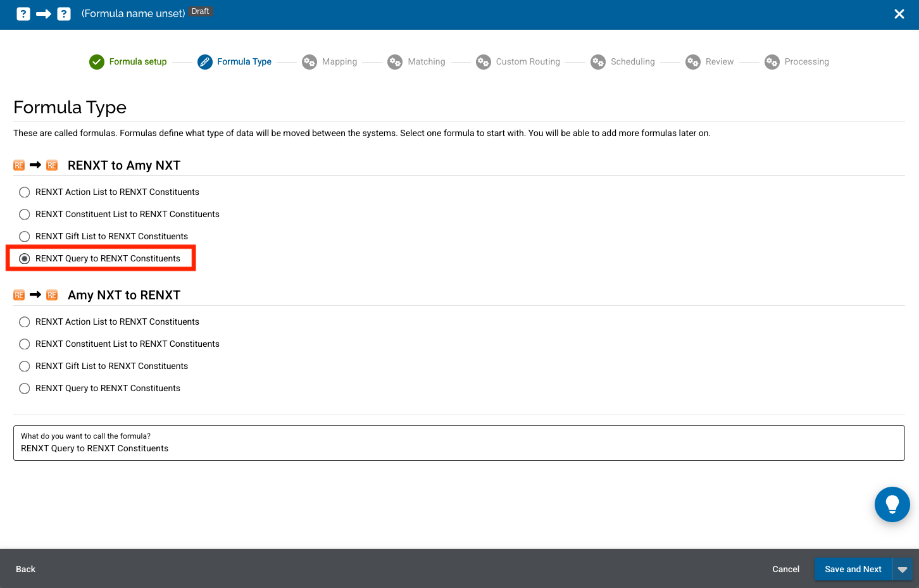Screen dimensions: 919x588
Task: Select the Formula Type step label
Action: [x=244, y=61]
